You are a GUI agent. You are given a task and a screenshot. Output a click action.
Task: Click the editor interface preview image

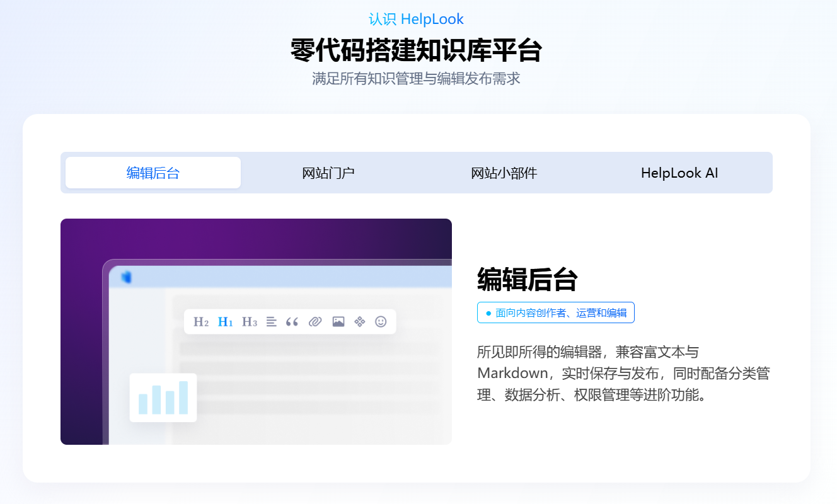click(x=256, y=331)
